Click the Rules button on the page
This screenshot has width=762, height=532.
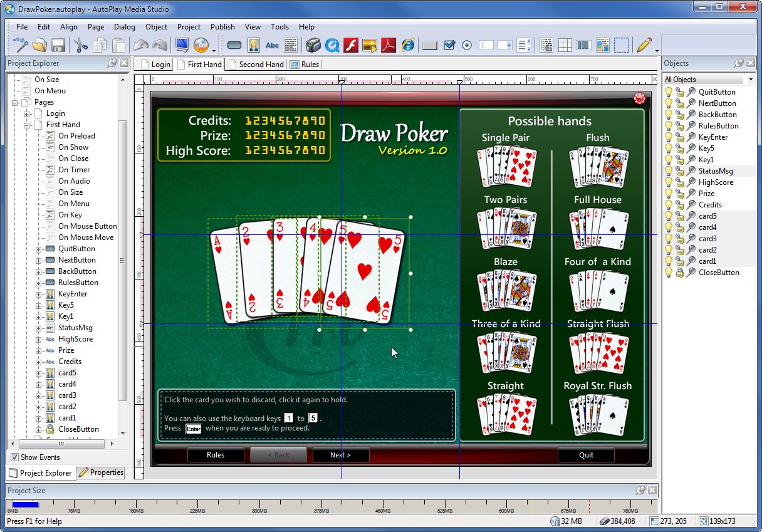coord(216,455)
